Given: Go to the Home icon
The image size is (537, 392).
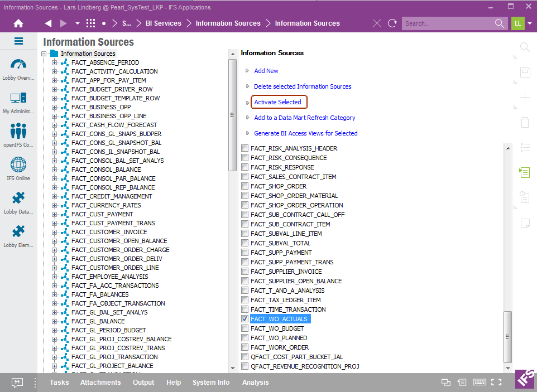Looking at the screenshot, I should coord(18,23).
